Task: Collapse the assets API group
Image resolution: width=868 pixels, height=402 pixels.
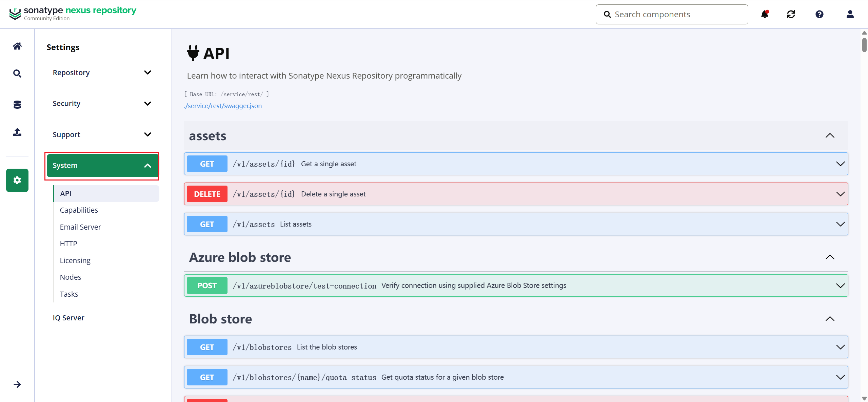Action: click(830, 136)
